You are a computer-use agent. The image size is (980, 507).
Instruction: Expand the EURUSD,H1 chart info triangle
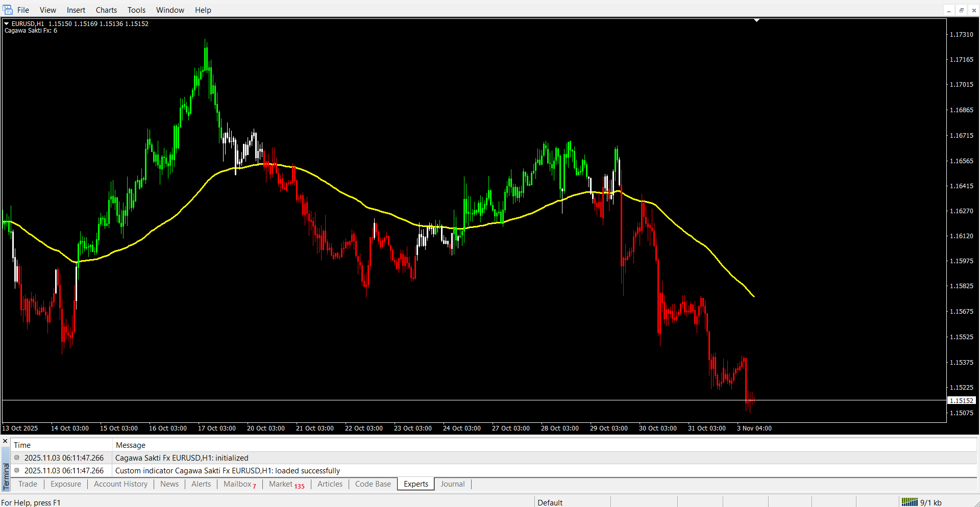(x=7, y=23)
